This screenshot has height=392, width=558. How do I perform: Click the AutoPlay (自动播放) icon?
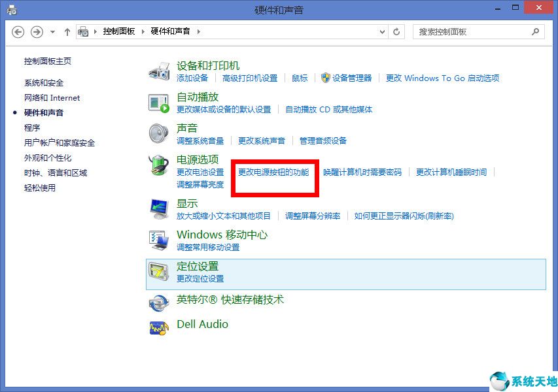159,103
